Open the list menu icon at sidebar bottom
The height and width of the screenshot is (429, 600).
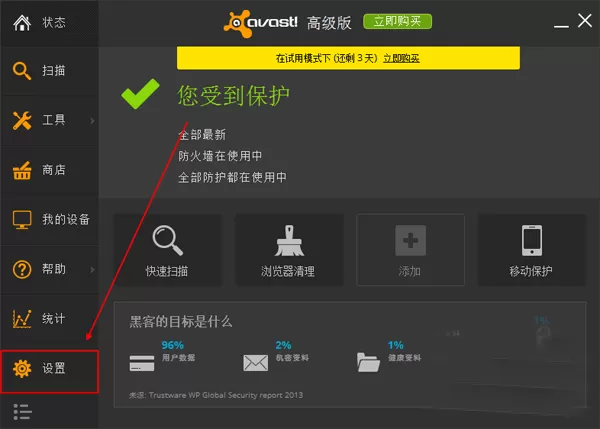[22, 412]
